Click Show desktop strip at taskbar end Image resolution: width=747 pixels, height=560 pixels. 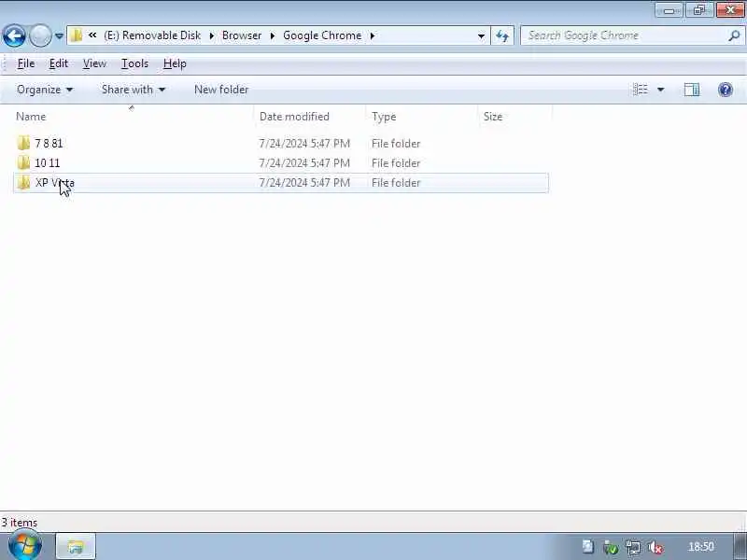(740, 546)
